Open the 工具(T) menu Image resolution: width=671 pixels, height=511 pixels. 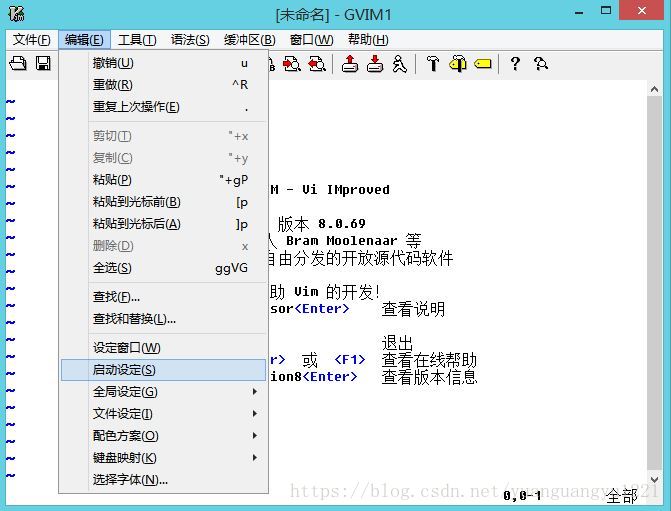(137, 40)
